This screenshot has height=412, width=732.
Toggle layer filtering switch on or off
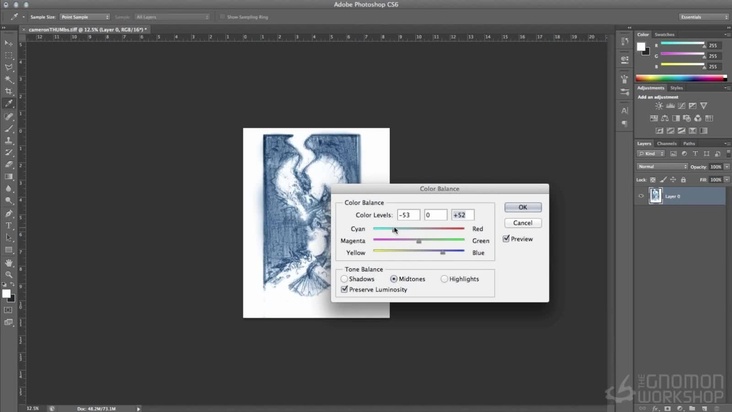coord(728,154)
